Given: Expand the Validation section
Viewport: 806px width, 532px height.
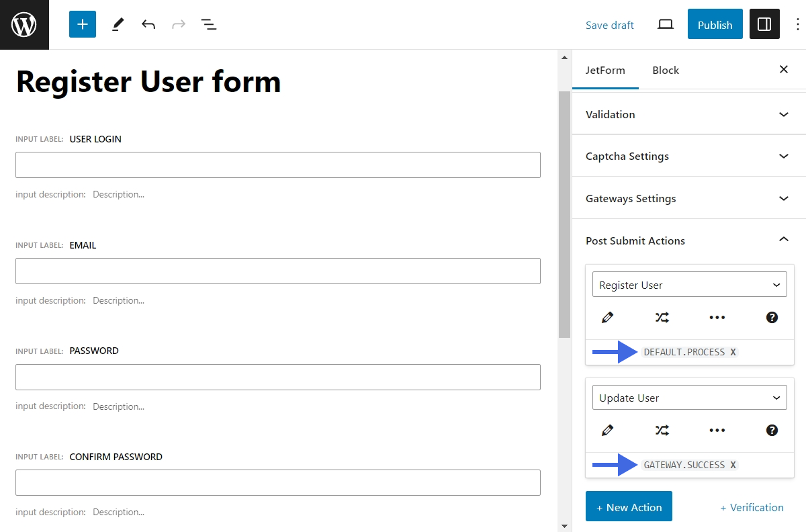Looking at the screenshot, I should point(783,114).
